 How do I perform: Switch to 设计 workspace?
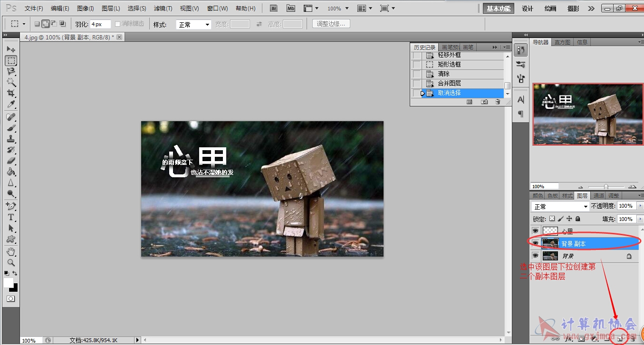(528, 9)
